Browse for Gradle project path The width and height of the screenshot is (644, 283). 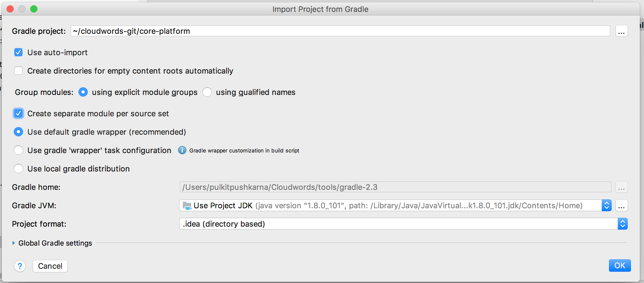[x=621, y=31]
